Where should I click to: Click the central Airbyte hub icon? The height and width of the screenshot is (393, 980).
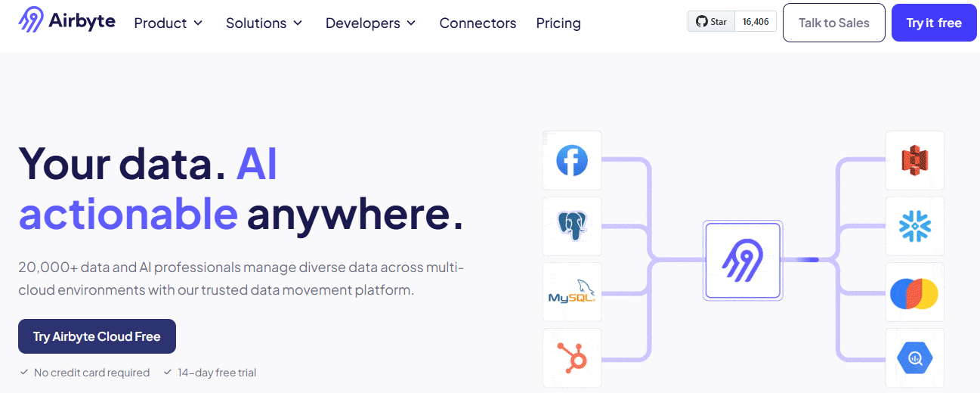point(742,260)
